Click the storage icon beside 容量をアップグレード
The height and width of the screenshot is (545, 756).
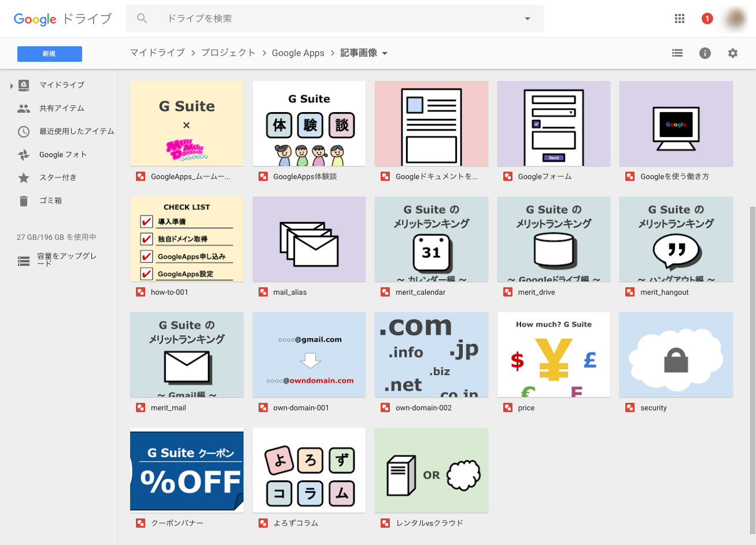point(24,261)
